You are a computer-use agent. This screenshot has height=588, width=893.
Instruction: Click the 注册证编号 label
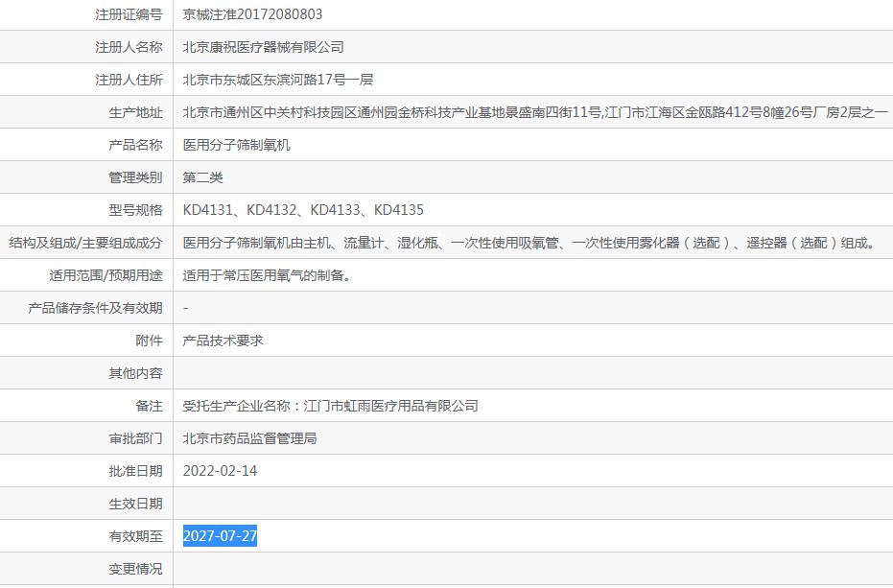coord(129,14)
